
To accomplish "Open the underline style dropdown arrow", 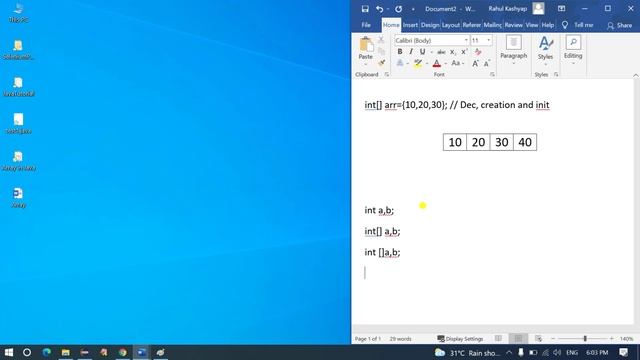I will 431,52.
